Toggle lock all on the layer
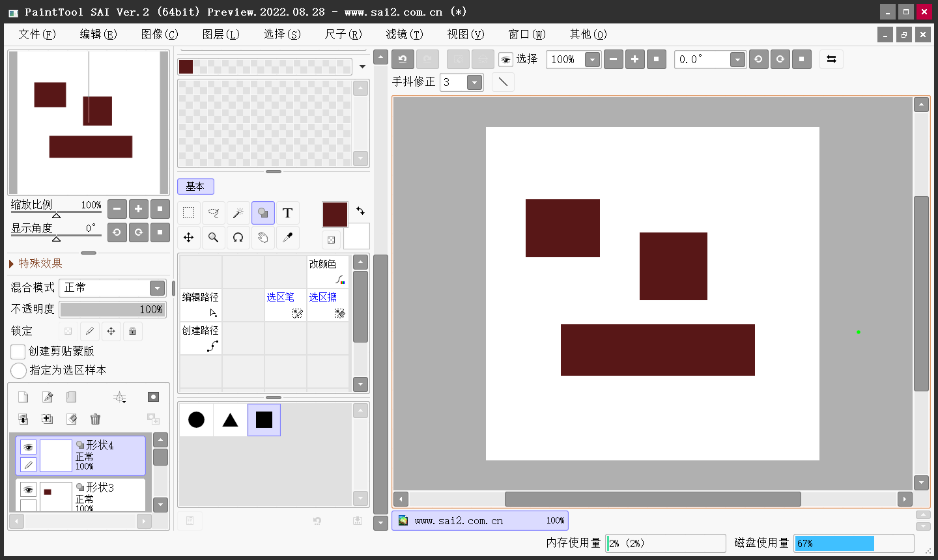938x560 pixels. (x=132, y=331)
